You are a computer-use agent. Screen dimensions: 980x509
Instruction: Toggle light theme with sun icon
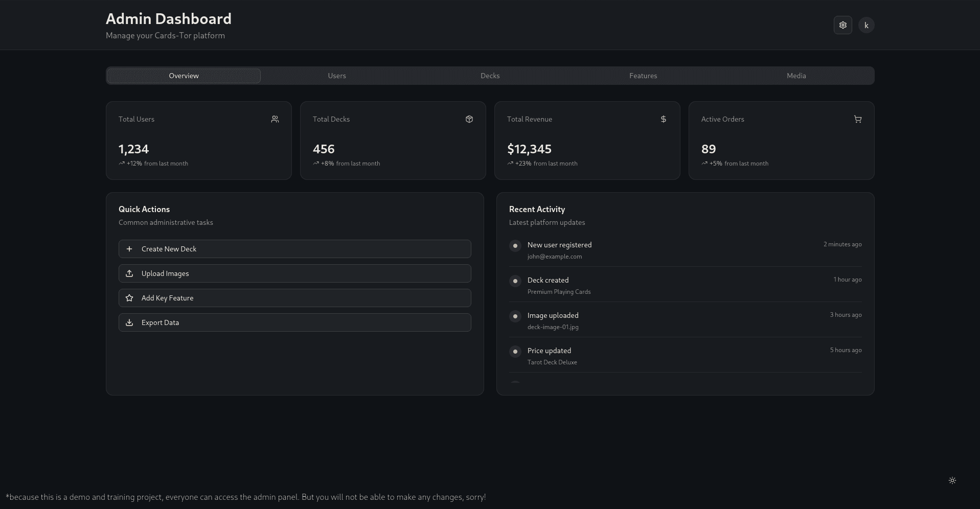[x=952, y=480]
